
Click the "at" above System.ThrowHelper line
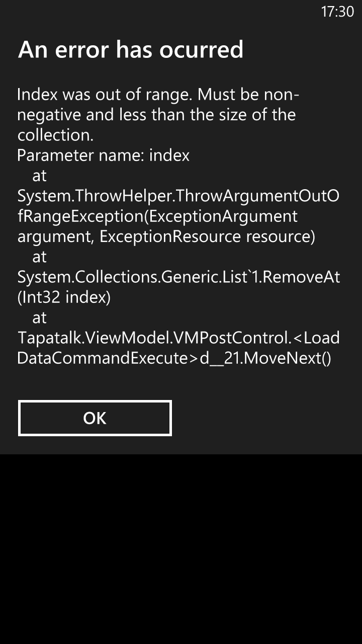click(39, 176)
